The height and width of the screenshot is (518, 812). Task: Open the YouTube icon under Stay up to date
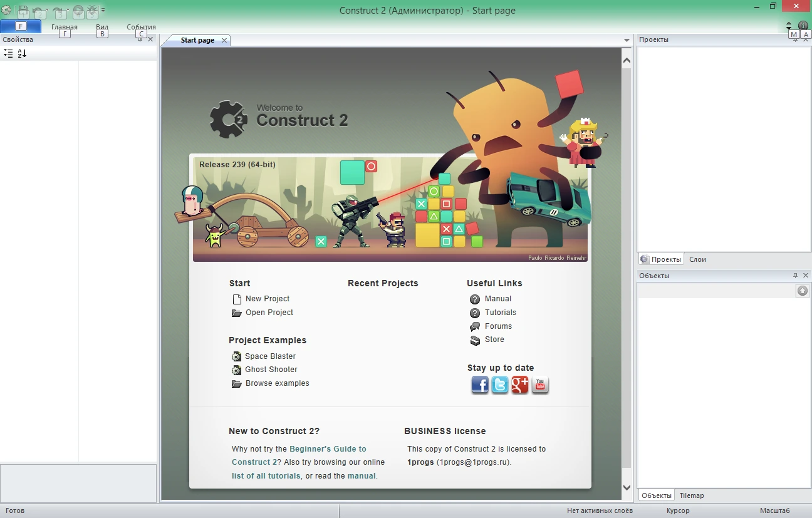(540, 385)
